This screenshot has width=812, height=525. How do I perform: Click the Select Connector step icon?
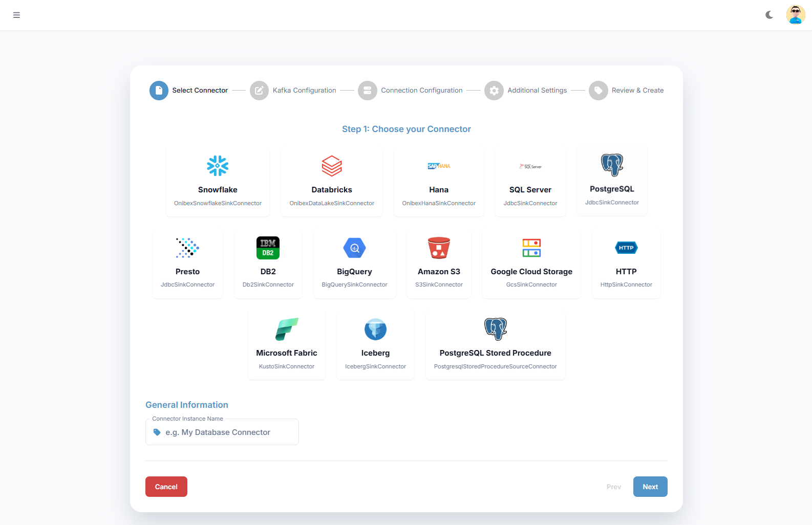click(159, 91)
